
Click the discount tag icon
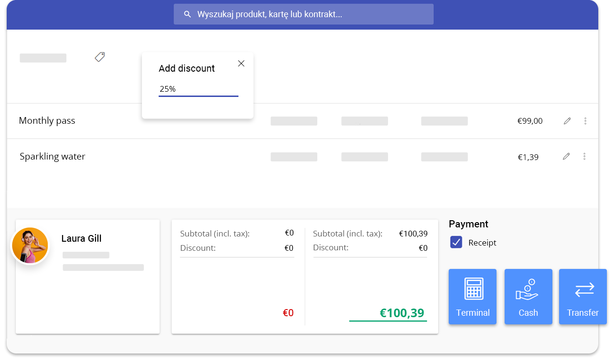click(99, 57)
